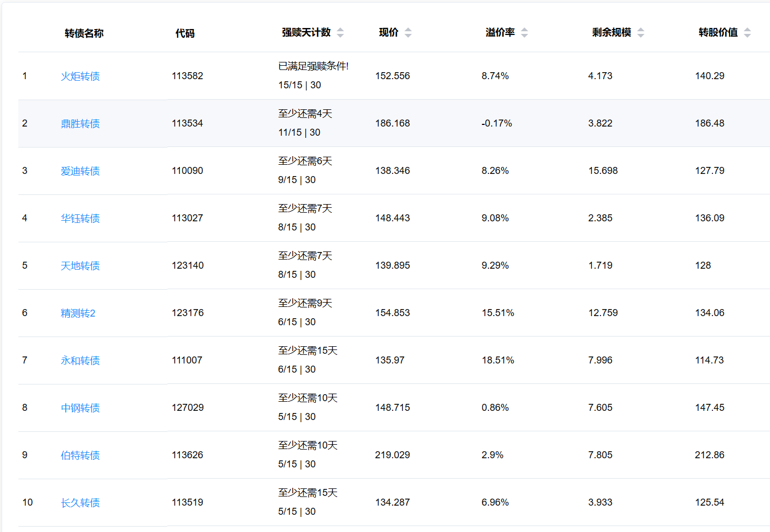This screenshot has width=770, height=532.
Task: Open 鼎胜转债 bond link
Action: [x=80, y=124]
